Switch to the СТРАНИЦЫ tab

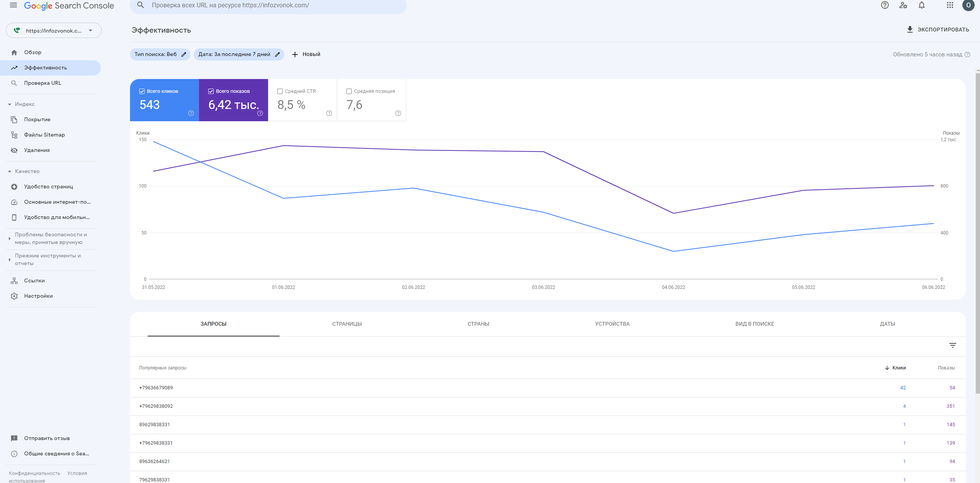(347, 324)
